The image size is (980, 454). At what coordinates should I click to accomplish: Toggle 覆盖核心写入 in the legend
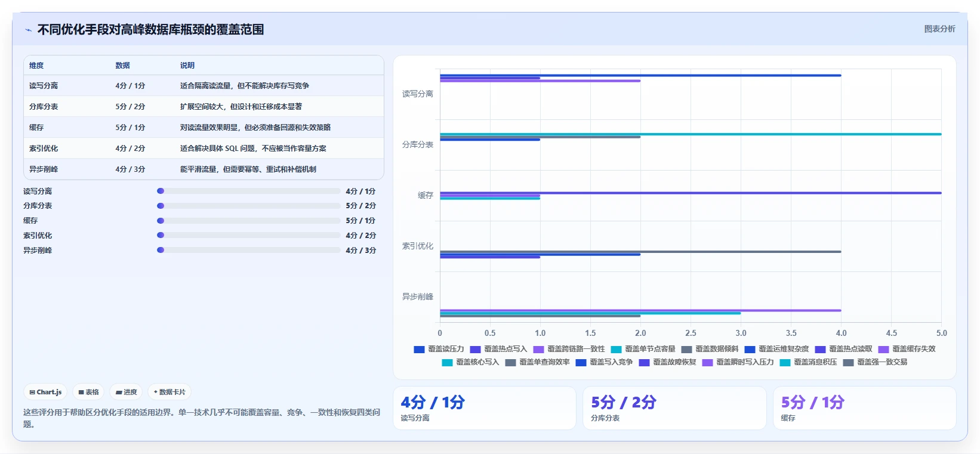pos(470,362)
